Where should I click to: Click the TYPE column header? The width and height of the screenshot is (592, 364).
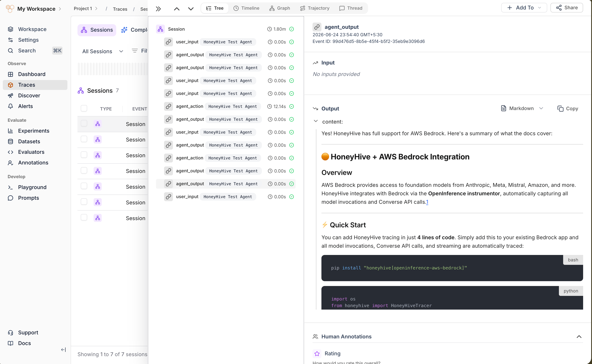click(x=106, y=109)
